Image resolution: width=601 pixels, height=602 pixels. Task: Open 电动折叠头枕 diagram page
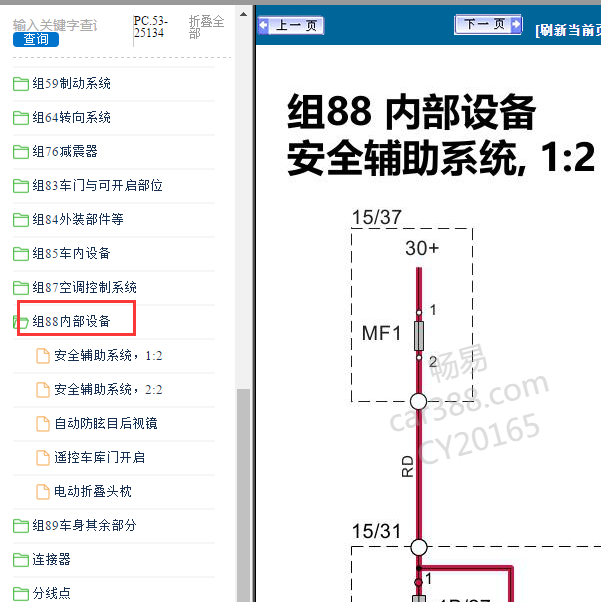tap(93, 491)
